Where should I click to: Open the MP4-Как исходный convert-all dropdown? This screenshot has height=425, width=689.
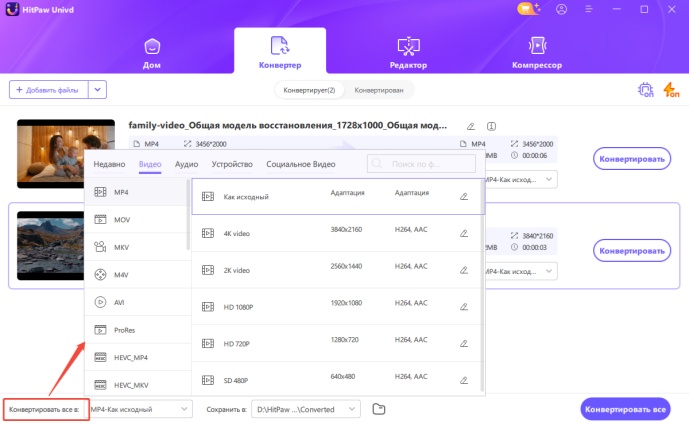pyautogui.click(x=139, y=409)
